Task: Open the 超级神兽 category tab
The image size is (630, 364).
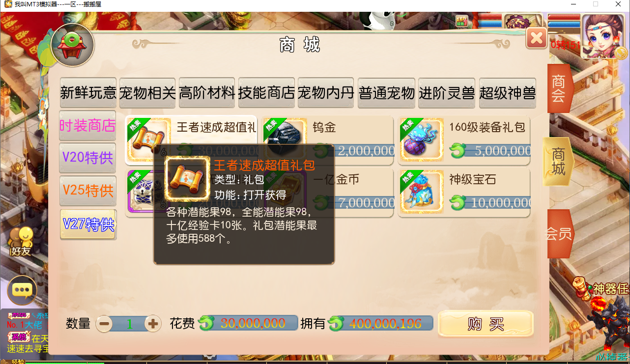Action: pyautogui.click(x=507, y=93)
